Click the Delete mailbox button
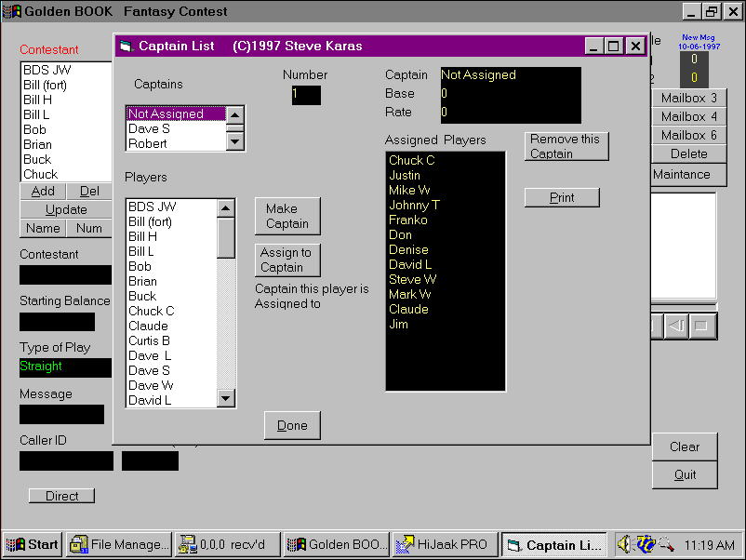 688,153
